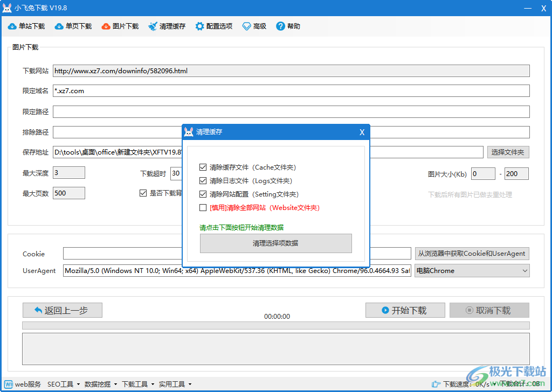Image resolution: width=552 pixels, height=392 pixels.
Task: Click the rabbit icon in 清理缓存 dialog title
Action: [189, 132]
